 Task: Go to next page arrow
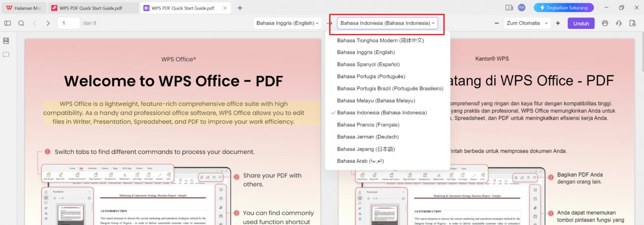pos(48,23)
